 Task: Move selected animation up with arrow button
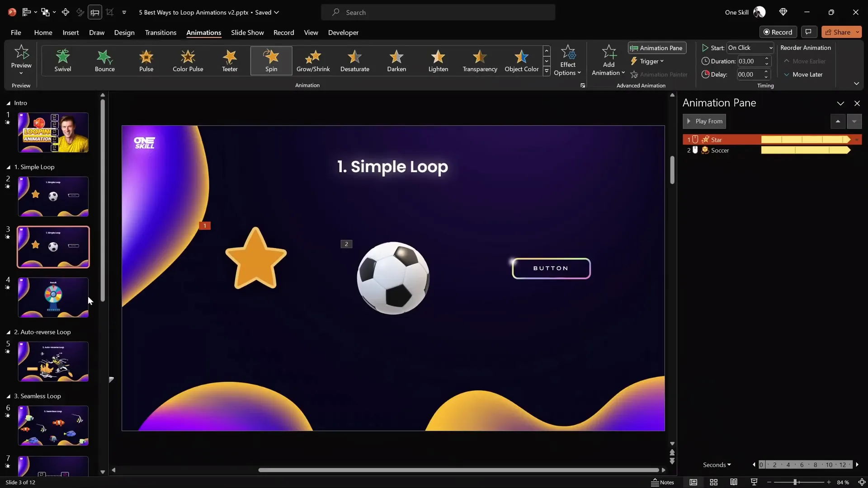838,121
